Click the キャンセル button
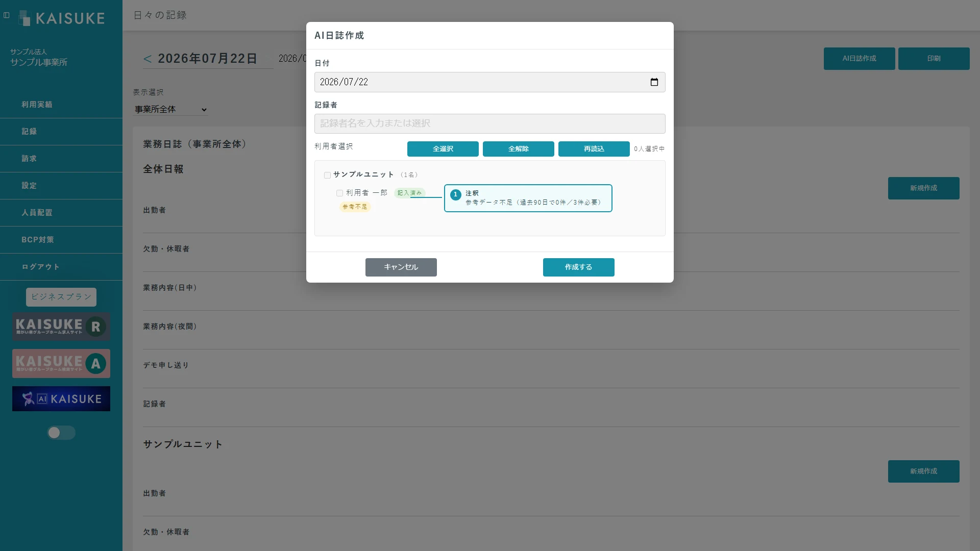This screenshot has width=980, height=551. pos(401,267)
